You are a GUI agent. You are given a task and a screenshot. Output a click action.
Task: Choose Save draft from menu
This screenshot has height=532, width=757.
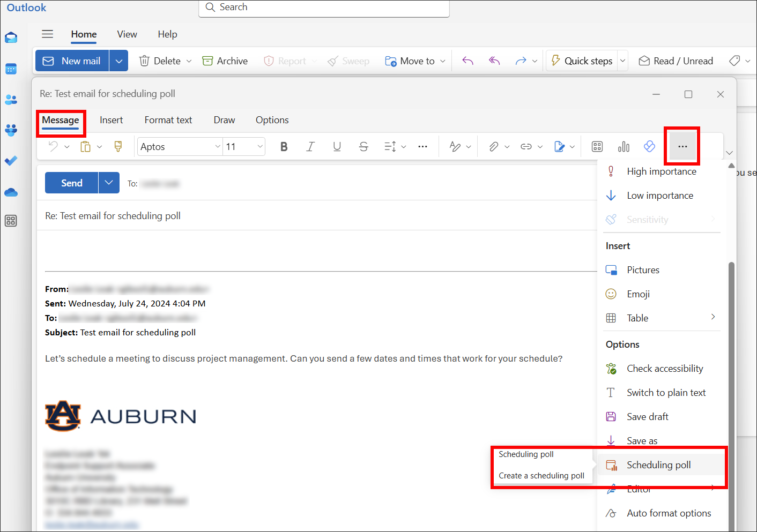[662, 417]
